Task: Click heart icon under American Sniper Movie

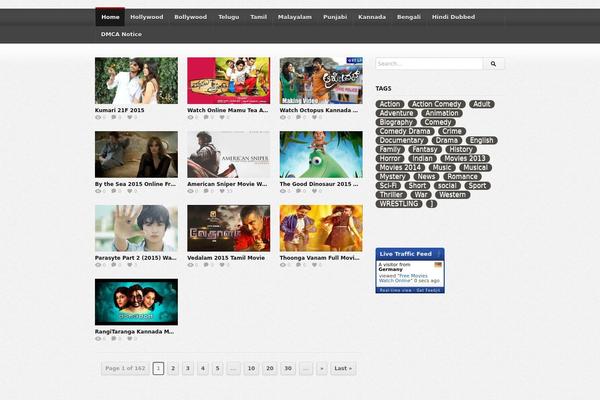Action: (222, 191)
